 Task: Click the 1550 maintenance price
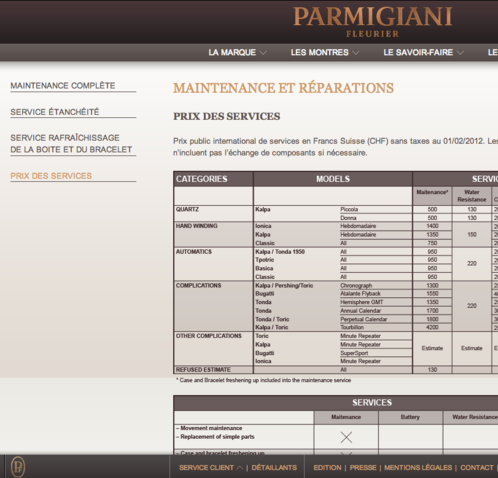click(x=432, y=294)
